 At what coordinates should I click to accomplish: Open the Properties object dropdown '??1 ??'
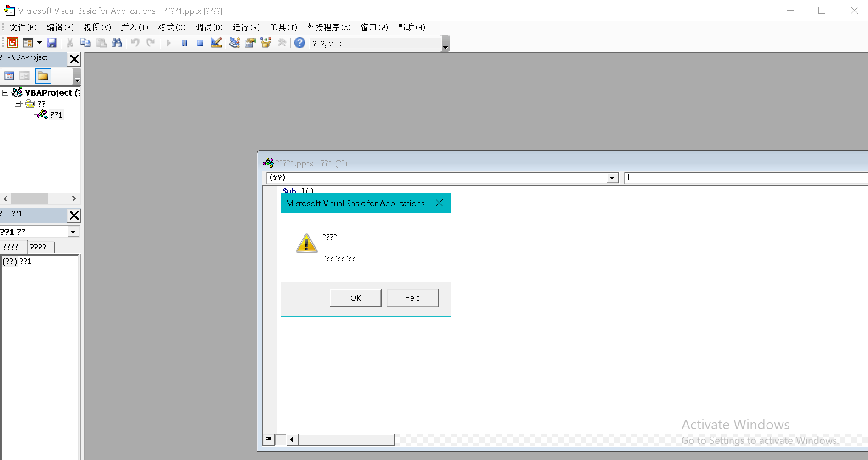coord(73,232)
